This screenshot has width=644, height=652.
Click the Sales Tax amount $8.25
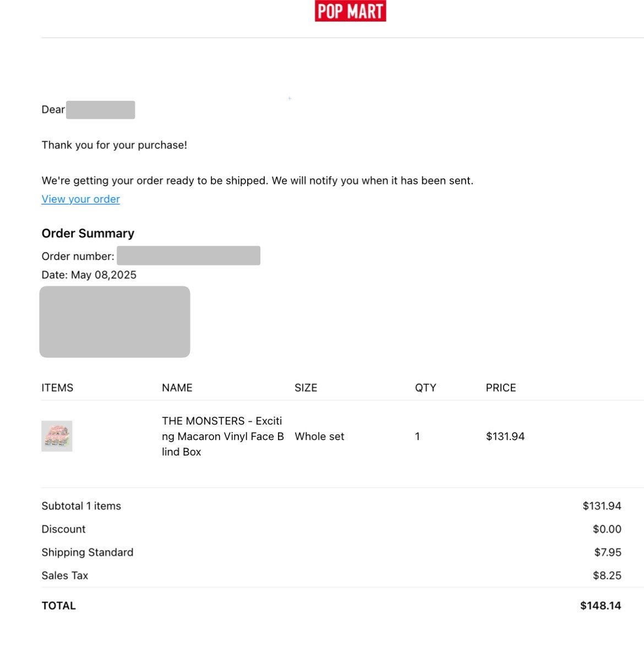[607, 575]
